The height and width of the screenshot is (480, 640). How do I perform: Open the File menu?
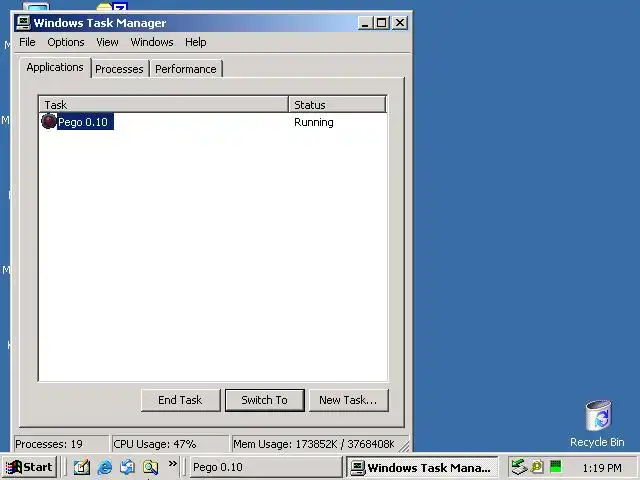click(x=27, y=42)
